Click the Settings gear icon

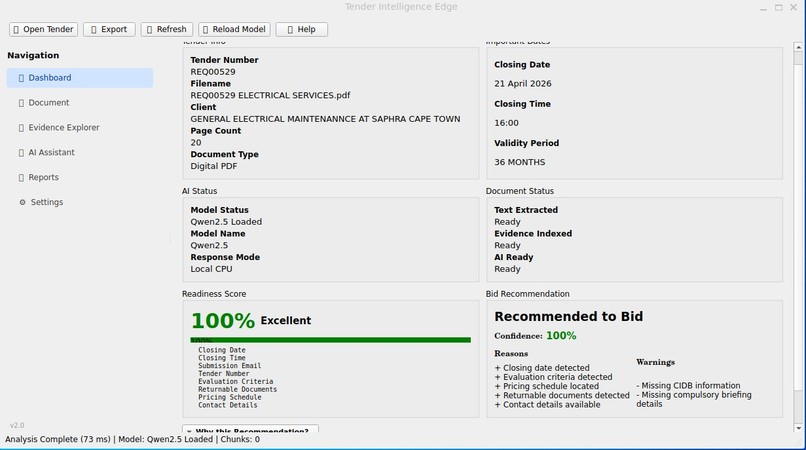click(x=22, y=202)
